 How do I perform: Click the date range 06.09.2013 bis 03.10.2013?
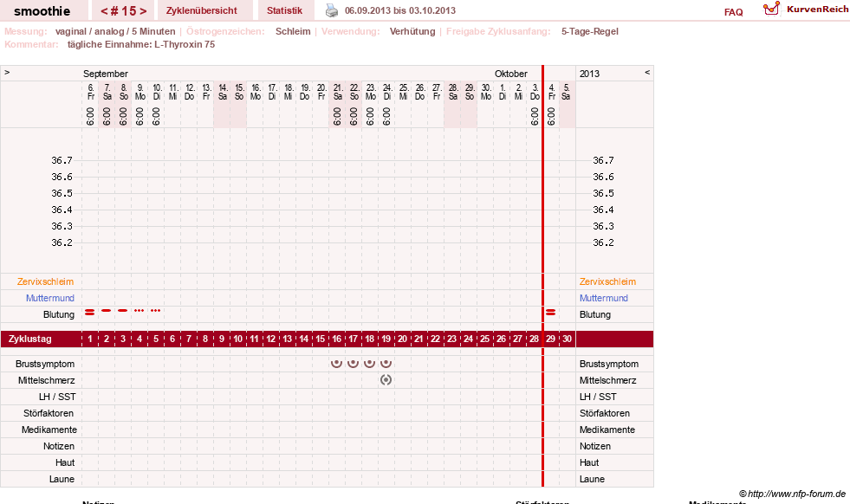click(x=400, y=10)
